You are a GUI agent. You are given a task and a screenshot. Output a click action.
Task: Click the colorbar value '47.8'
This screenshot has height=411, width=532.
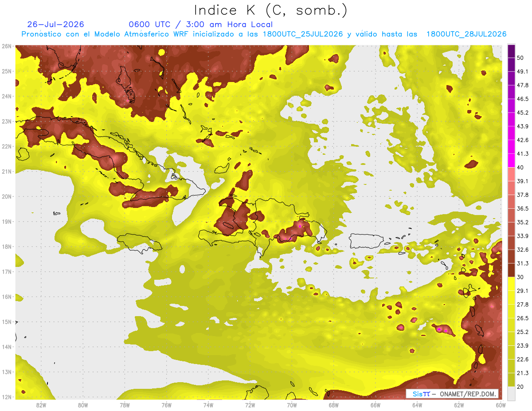523,85
